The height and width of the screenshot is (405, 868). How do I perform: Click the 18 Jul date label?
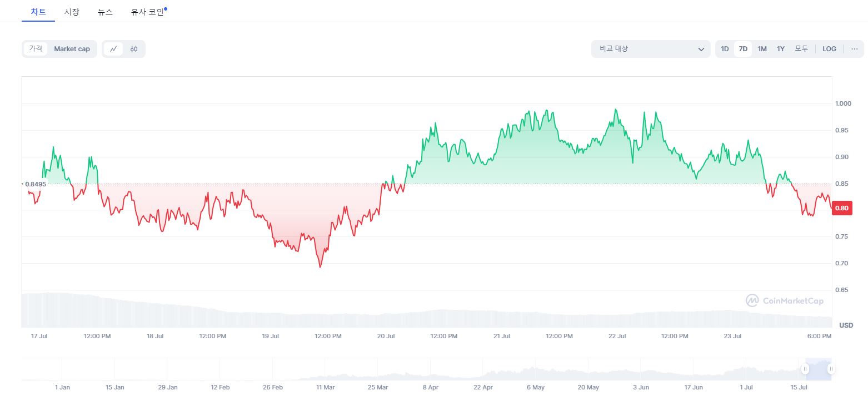(155, 336)
